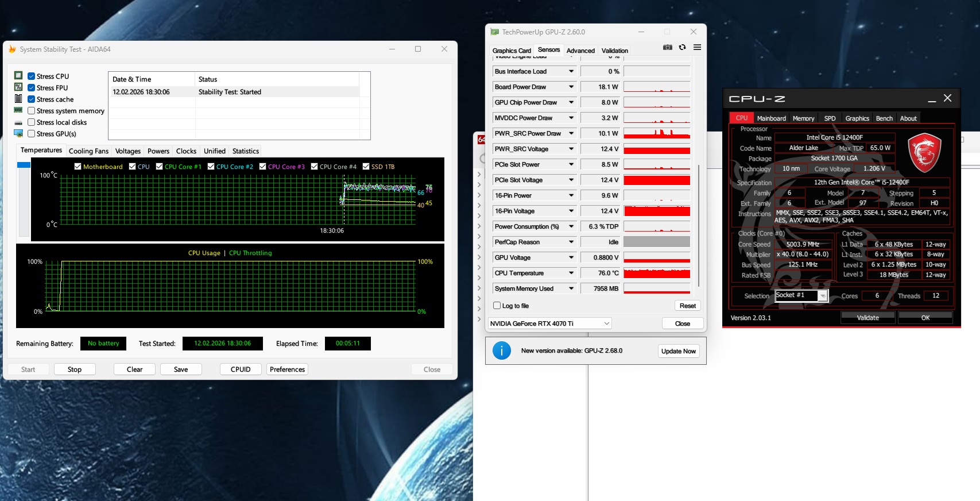Click the PWR_SRC Power Draw sensor graph
This screenshot has width=980, height=501.
(656, 133)
